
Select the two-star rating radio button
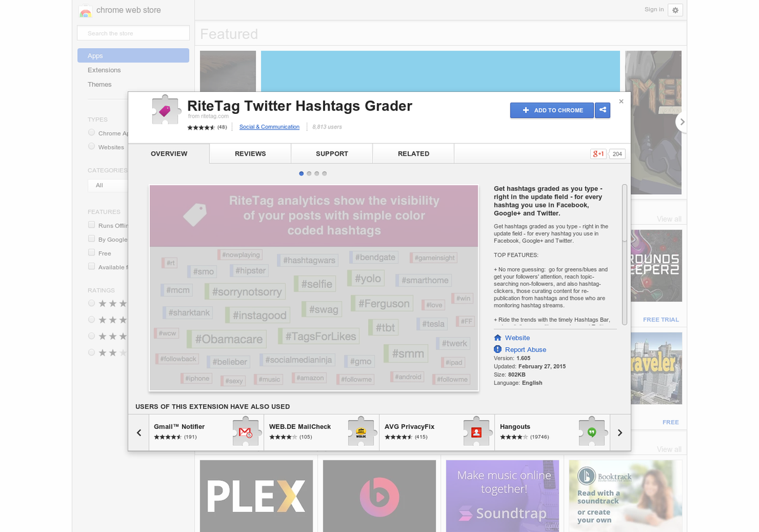[x=92, y=352]
